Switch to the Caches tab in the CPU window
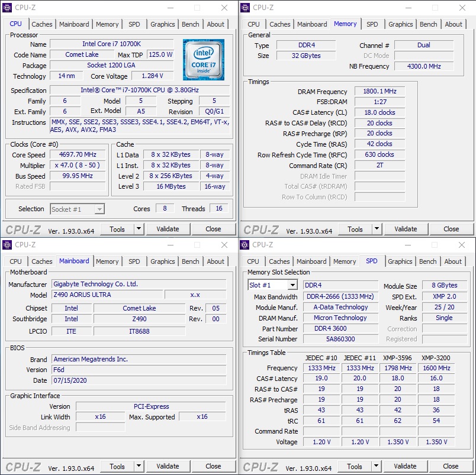 point(42,24)
